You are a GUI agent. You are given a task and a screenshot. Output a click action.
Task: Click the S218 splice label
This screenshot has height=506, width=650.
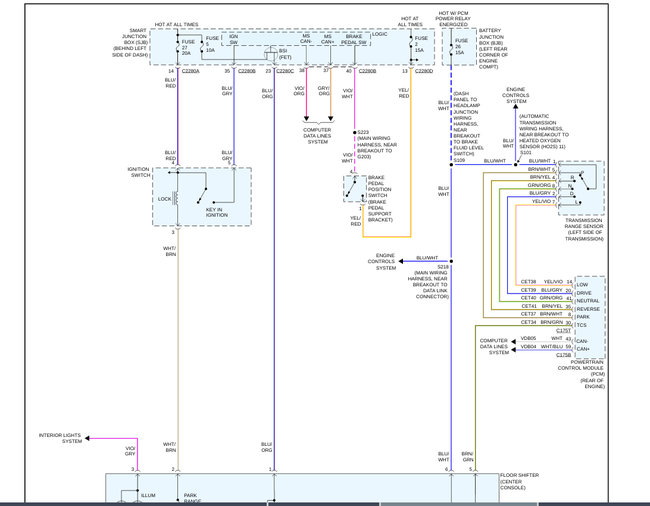(443, 267)
